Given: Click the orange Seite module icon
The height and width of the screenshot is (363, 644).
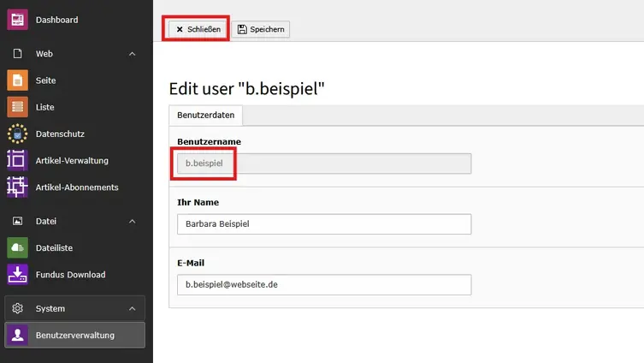Looking at the screenshot, I should click(x=17, y=80).
